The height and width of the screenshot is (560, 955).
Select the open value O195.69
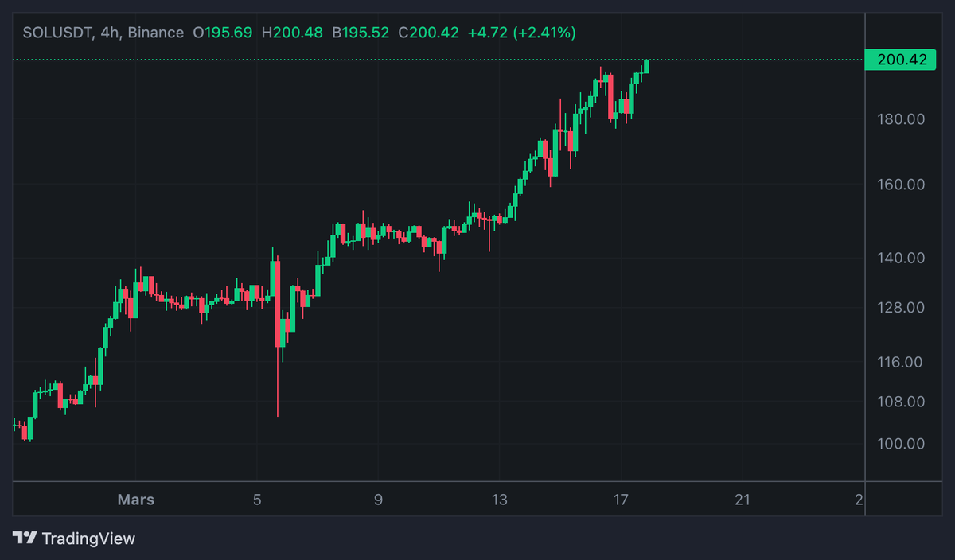pyautogui.click(x=222, y=33)
